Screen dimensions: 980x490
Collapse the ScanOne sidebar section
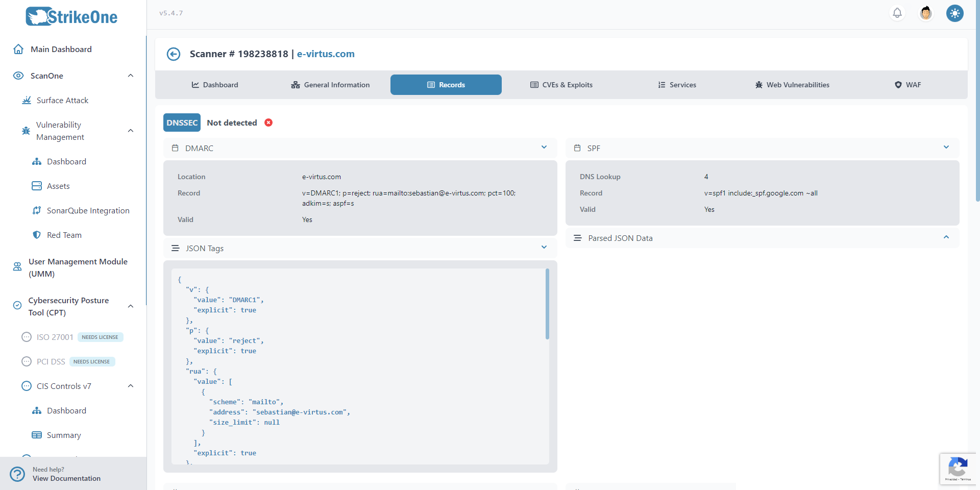tap(131, 76)
